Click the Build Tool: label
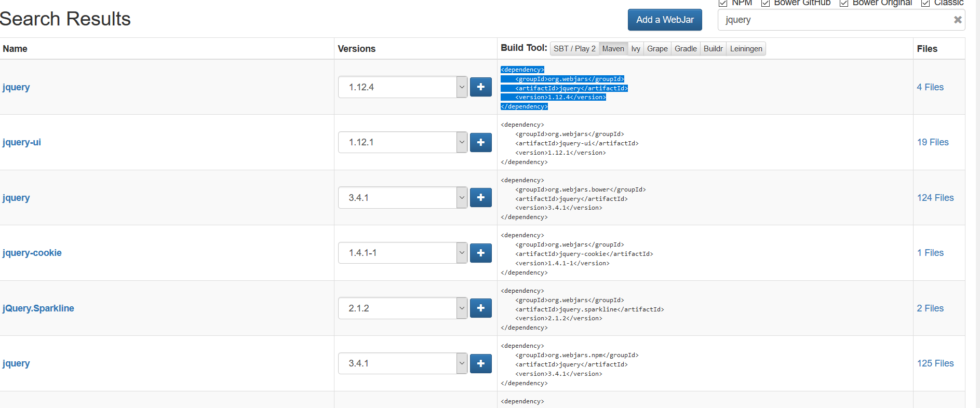This screenshot has width=980, height=408. (x=524, y=48)
